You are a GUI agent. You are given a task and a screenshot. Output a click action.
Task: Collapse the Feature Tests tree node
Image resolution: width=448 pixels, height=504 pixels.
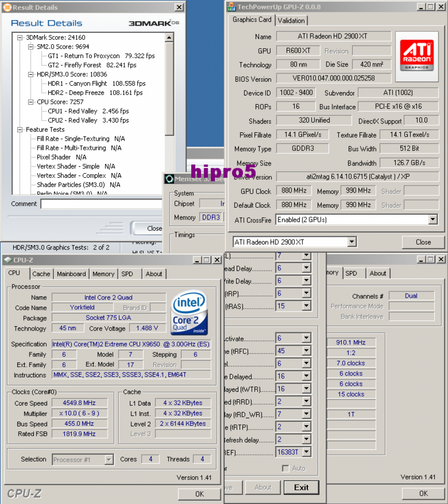click(x=20, y=130)
